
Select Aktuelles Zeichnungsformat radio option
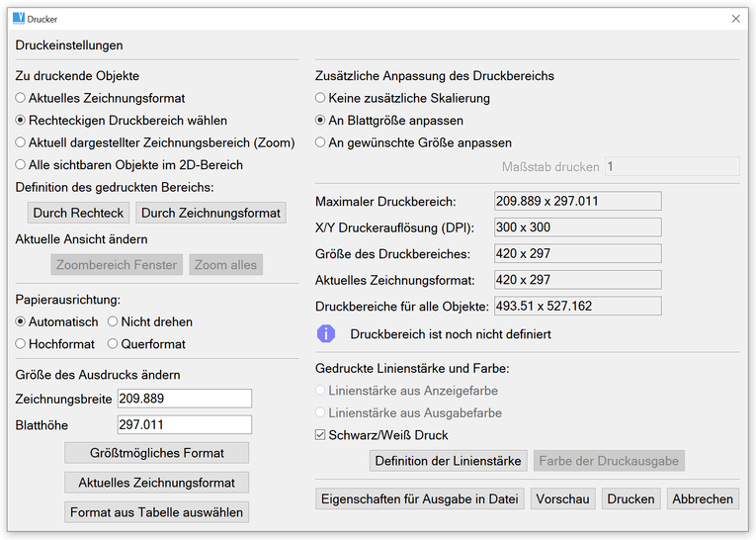pos(21,98)
